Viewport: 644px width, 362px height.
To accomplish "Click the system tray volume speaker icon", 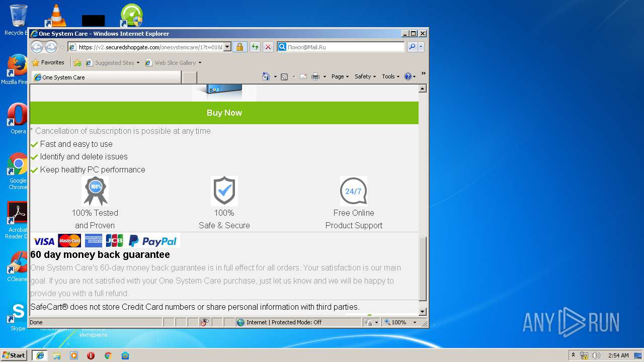I will (x=596, y=355).
